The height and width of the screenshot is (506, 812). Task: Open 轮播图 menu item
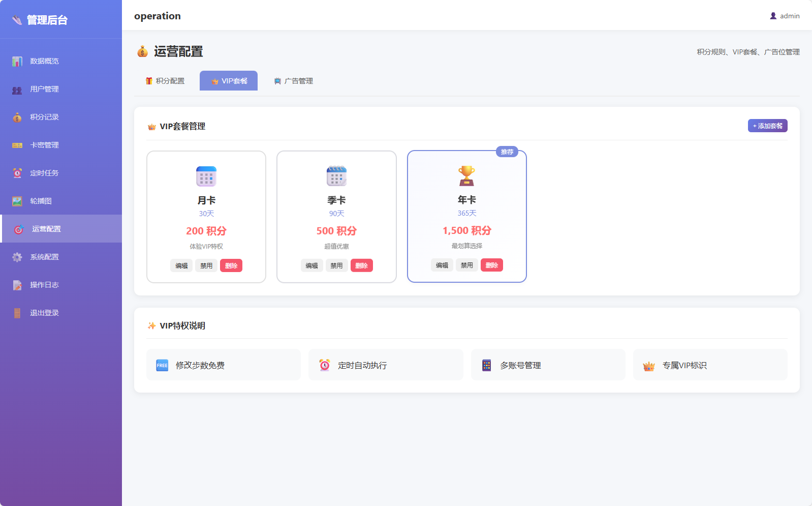point(61,201)
